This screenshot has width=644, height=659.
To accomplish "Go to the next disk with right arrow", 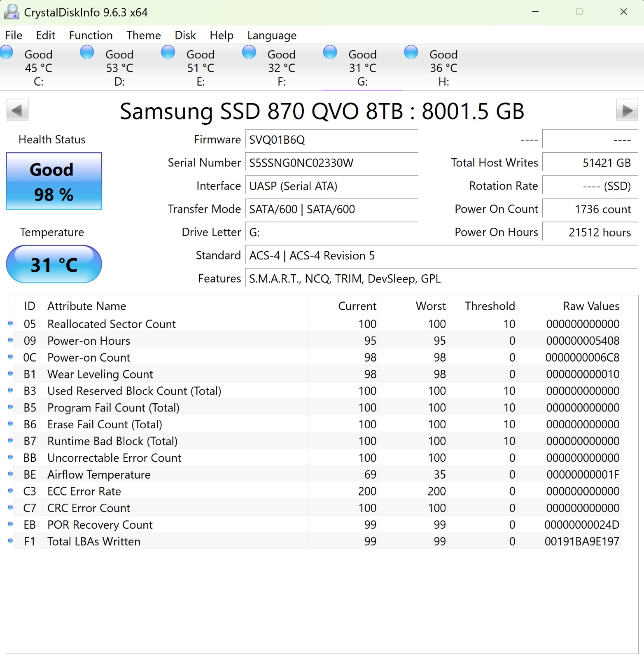I will [x=627, y=110].
